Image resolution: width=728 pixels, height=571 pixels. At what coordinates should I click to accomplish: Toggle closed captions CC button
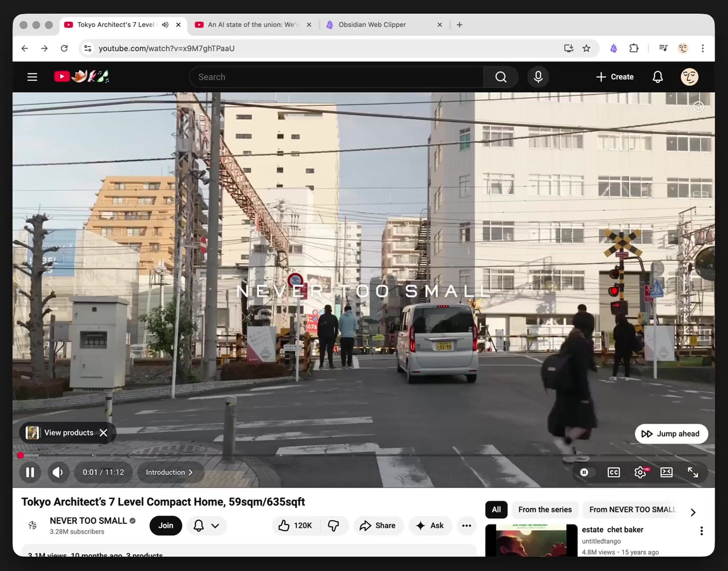(613, 472)
